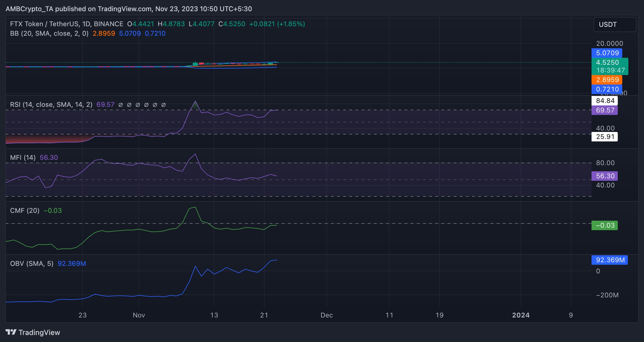Click the '11' date label on time axis
The image size is (644, 342).
point(389,315)
